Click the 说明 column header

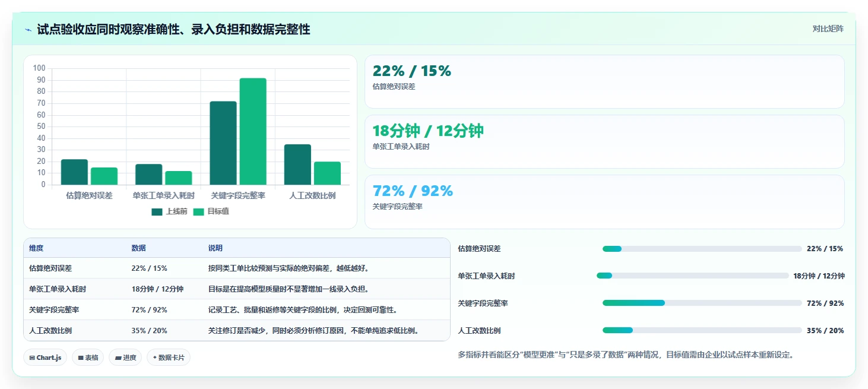pyautogui.click(x=215, y=248)
